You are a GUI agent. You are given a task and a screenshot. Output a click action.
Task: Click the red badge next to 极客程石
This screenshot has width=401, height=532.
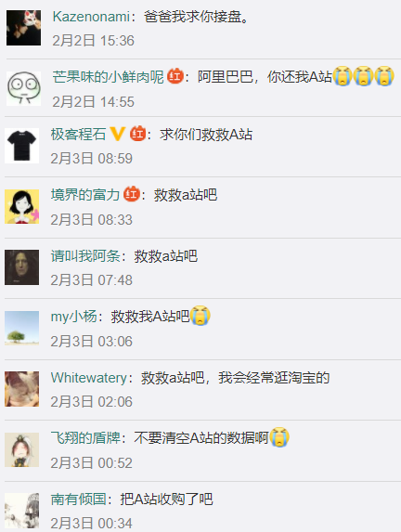click(x=137, y=134)
